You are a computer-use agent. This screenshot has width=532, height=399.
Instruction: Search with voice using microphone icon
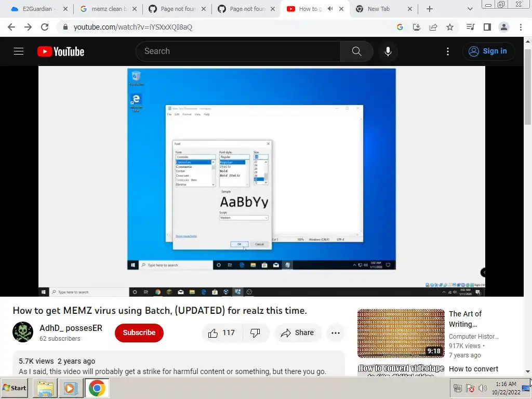(388, 51)
